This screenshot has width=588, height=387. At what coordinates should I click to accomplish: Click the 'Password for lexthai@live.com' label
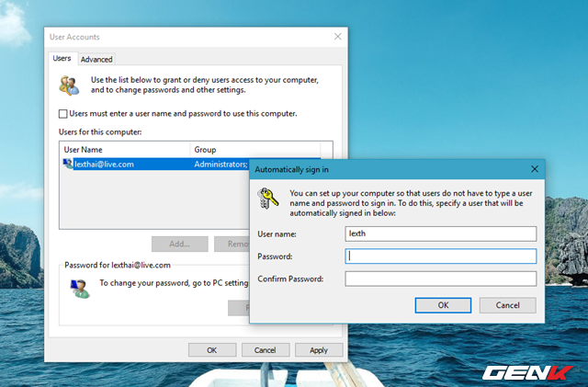118,265
